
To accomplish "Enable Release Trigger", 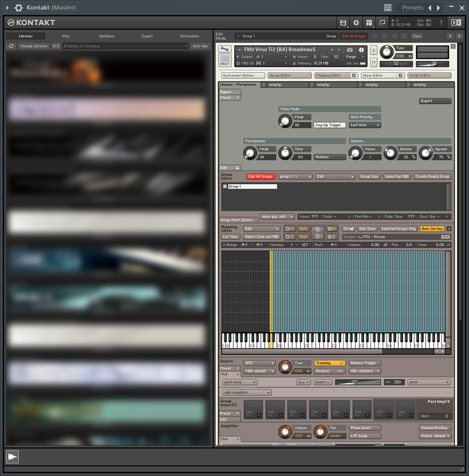I will click(x=365, y=363).
